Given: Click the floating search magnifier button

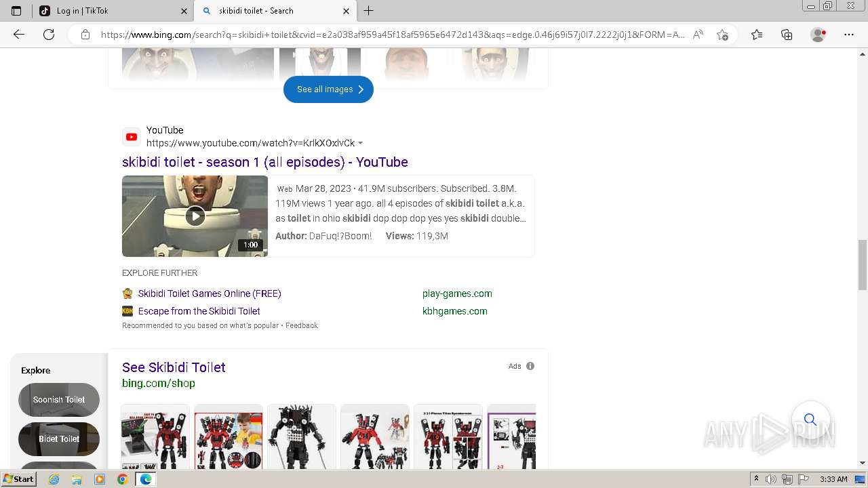Looking at the screenshot, I should tap(810, 420).
